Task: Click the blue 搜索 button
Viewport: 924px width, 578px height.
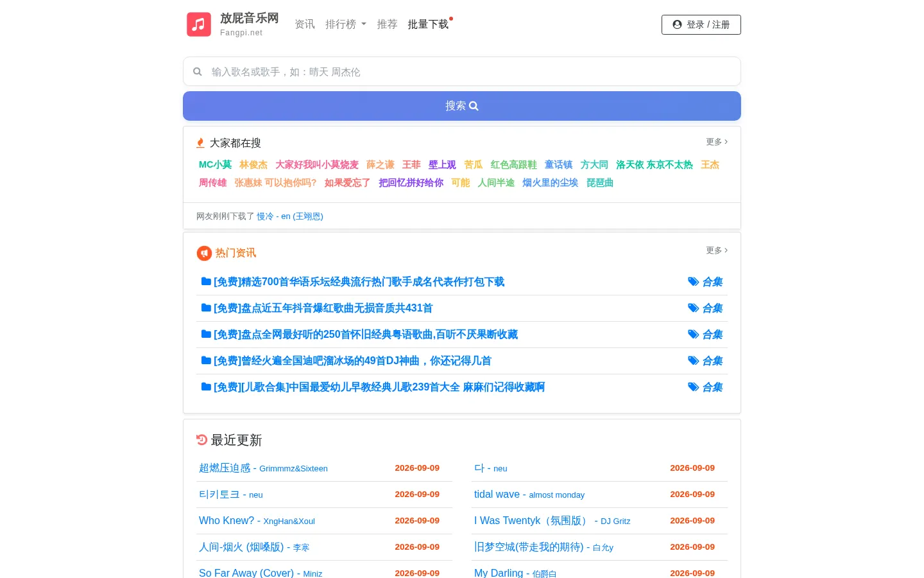Action: coord(462,106)
